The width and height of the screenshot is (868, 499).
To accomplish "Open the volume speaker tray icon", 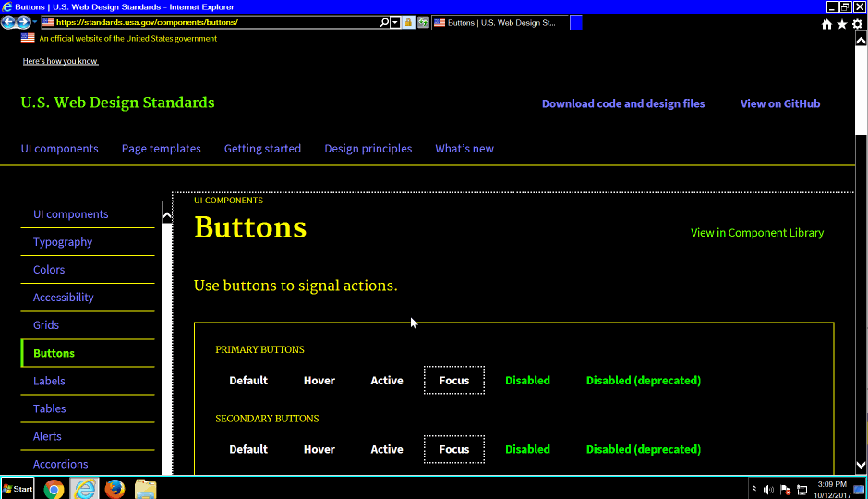I will (x=768, y=490).
